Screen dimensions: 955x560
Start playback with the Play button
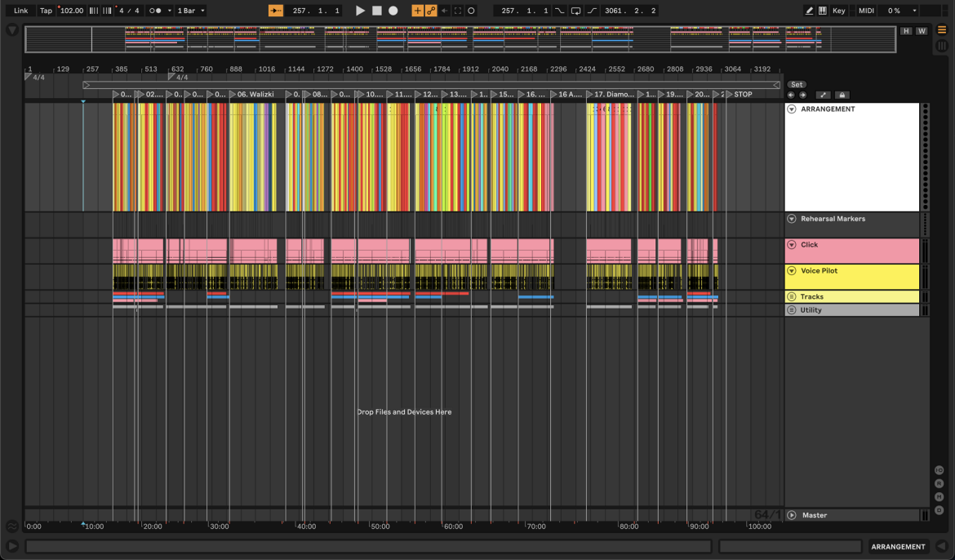coord(360,11)
